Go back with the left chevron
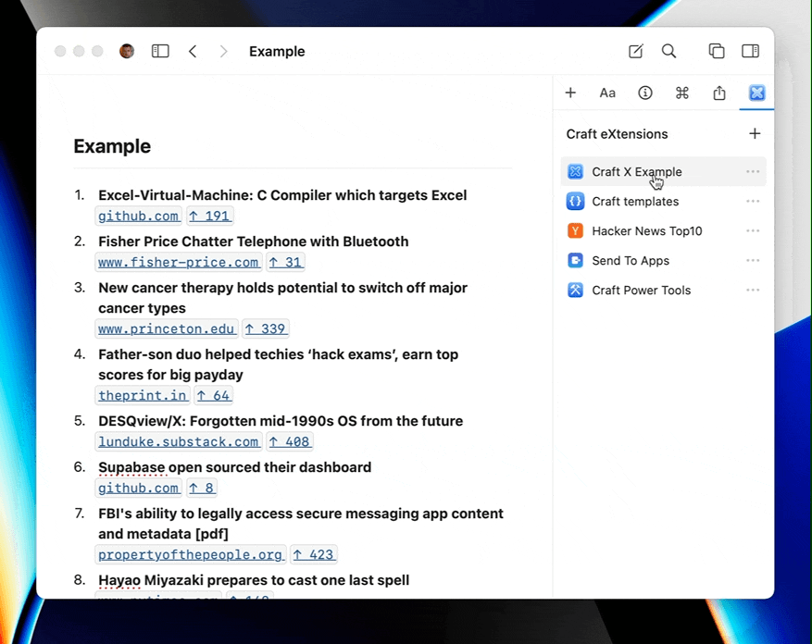The height and width of the screenshot is (644, 812). tap(193, 51)
